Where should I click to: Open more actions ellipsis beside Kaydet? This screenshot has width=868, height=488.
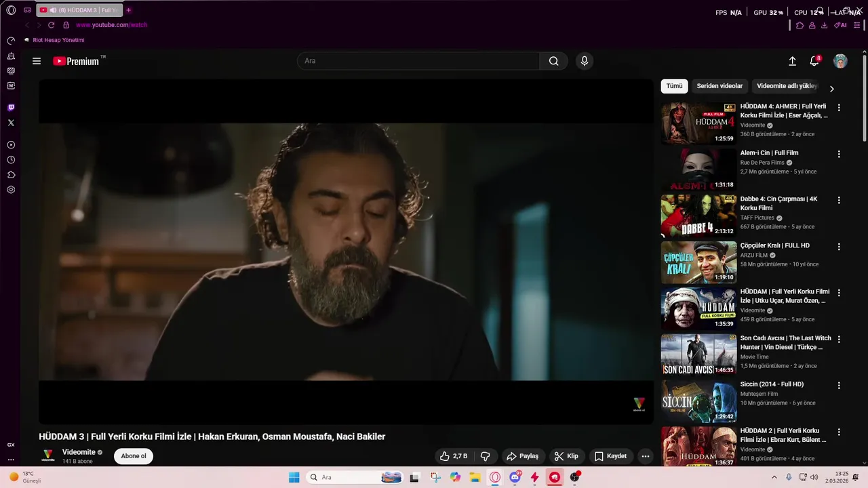pyautogui.click(x=646, y=456)
